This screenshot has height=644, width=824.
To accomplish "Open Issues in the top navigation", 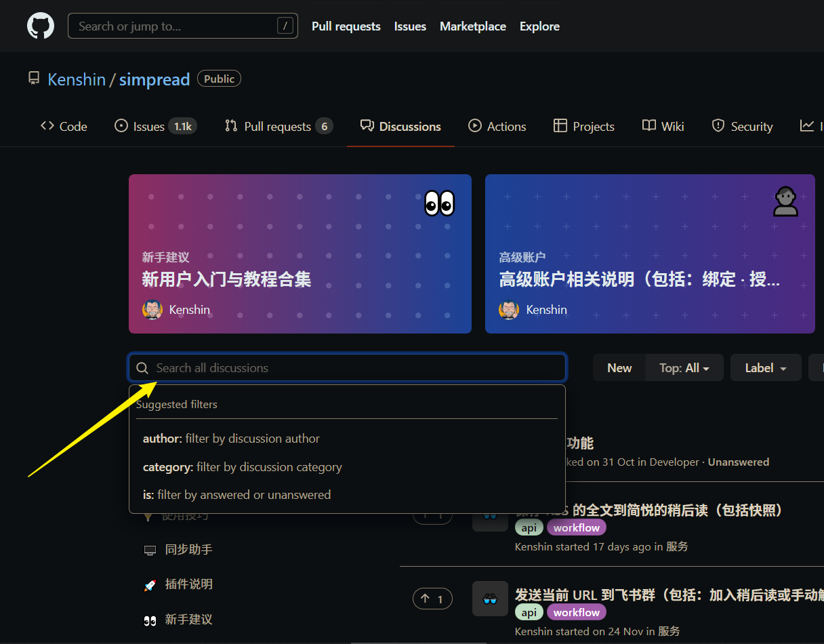I will (410, 26).
